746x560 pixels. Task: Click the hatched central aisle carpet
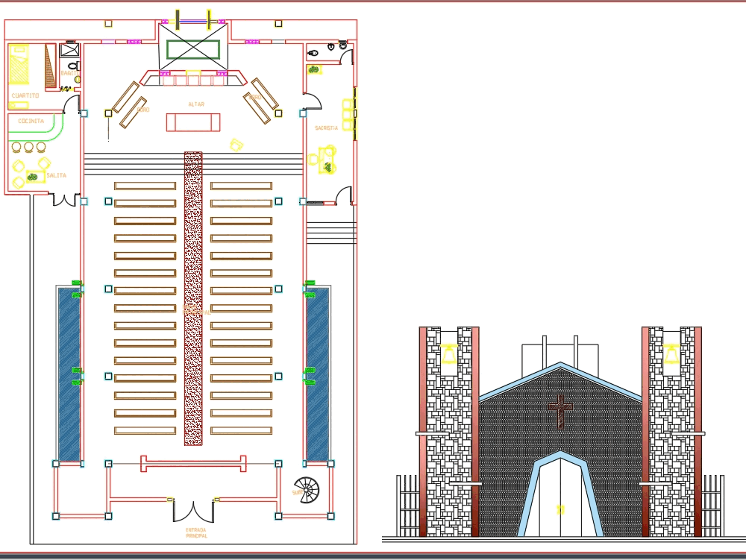pyautogui.click(x=191, y=336)
